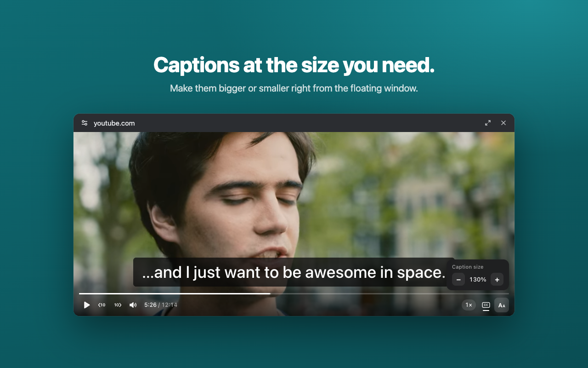Seek on the video progress bar
Image resolution: width=588 pixels, height=368 pixels.
pyautogui.click(x=294, y=293)
